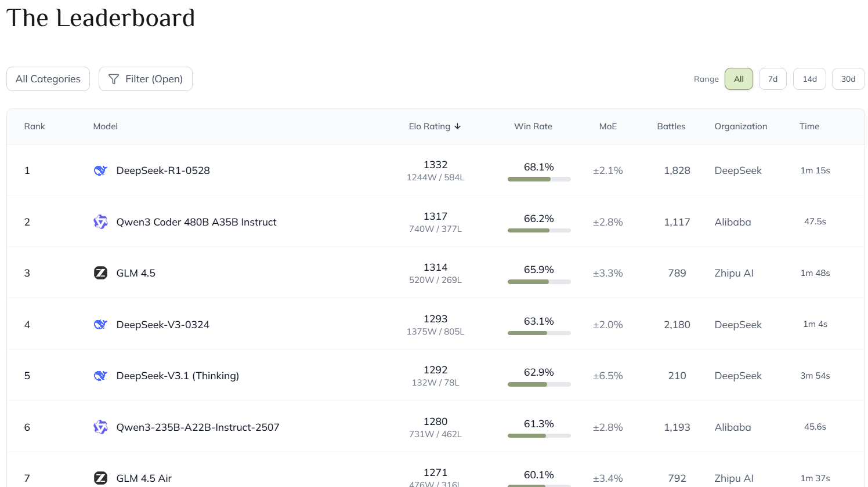Sort by the Elo Rating column

(x=435, y=126)
